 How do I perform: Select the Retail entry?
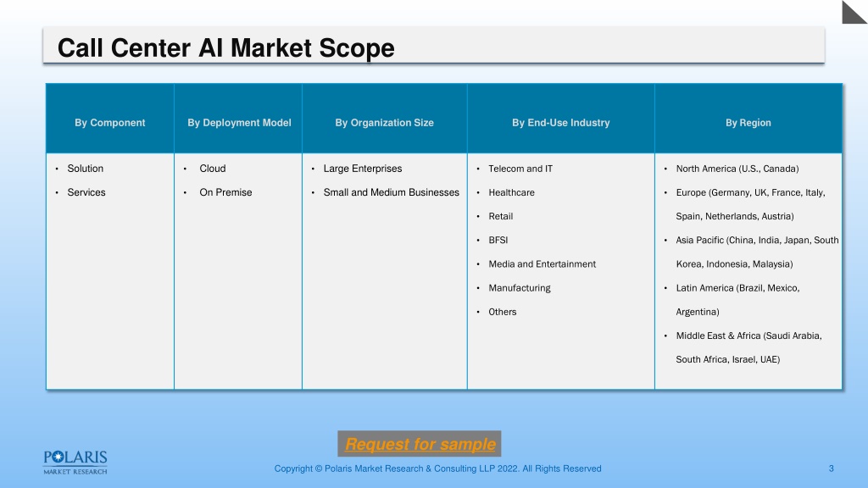[x=500, y=216]
